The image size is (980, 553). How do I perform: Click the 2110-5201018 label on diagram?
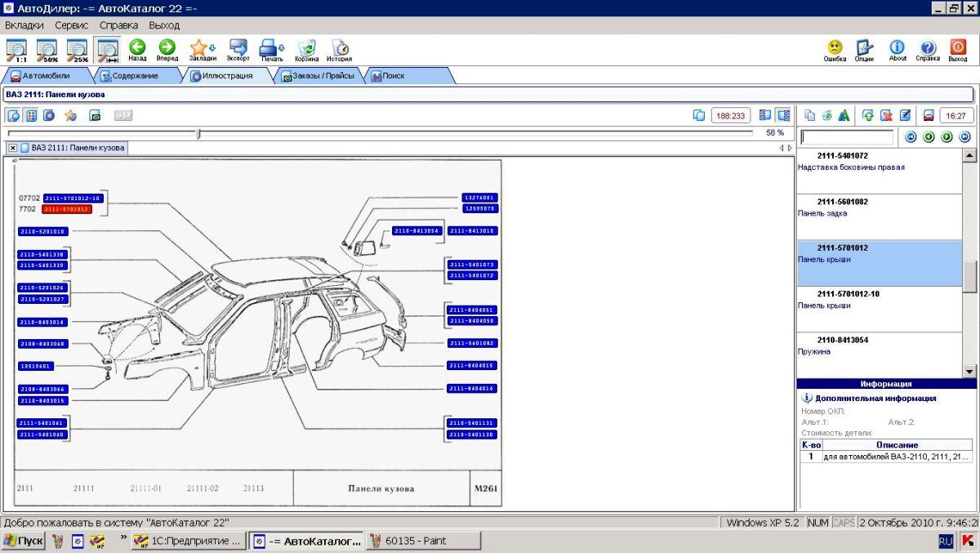tap(42, 231)
